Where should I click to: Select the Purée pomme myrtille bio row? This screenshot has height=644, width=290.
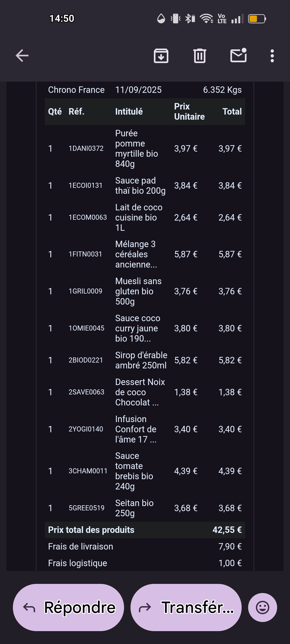(136, 148)
